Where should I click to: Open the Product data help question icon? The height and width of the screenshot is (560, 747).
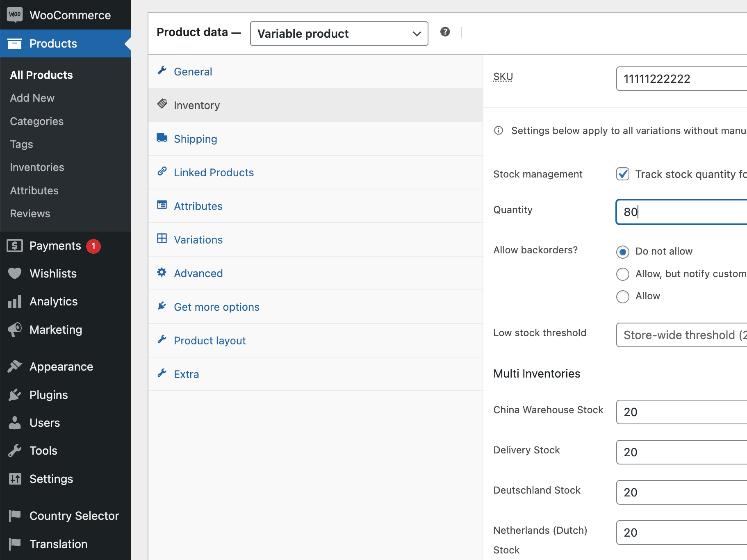[445, 32]
